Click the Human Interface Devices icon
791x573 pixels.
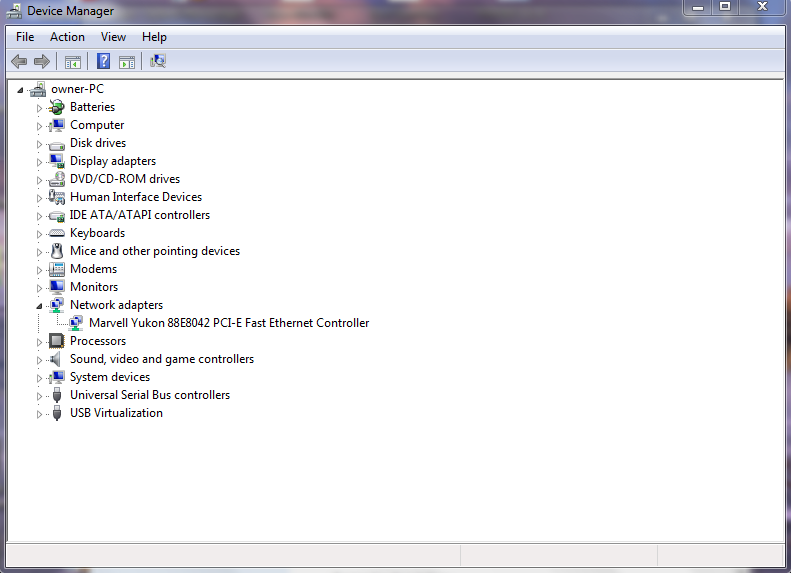pos(56,197)
